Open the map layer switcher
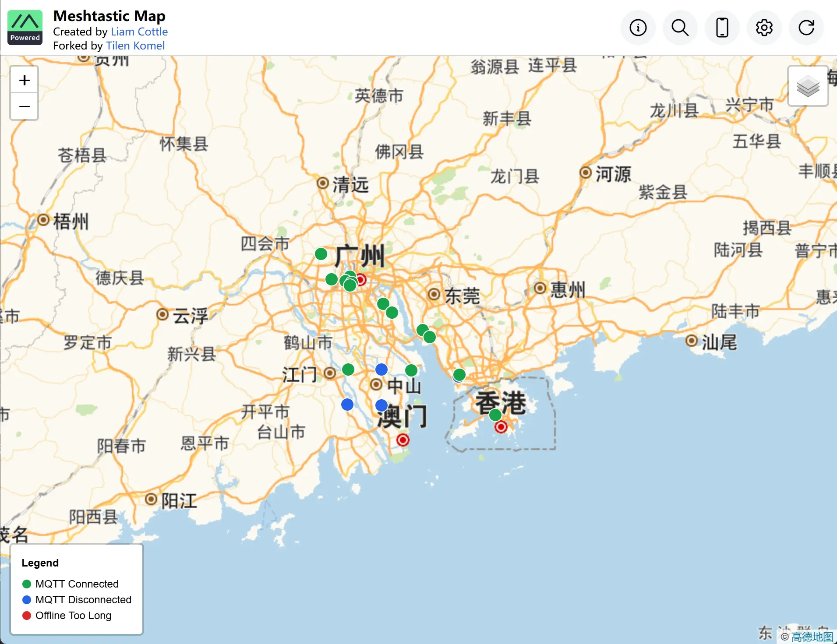The width and height of the screenshot is (837, 644). [807, 86]
